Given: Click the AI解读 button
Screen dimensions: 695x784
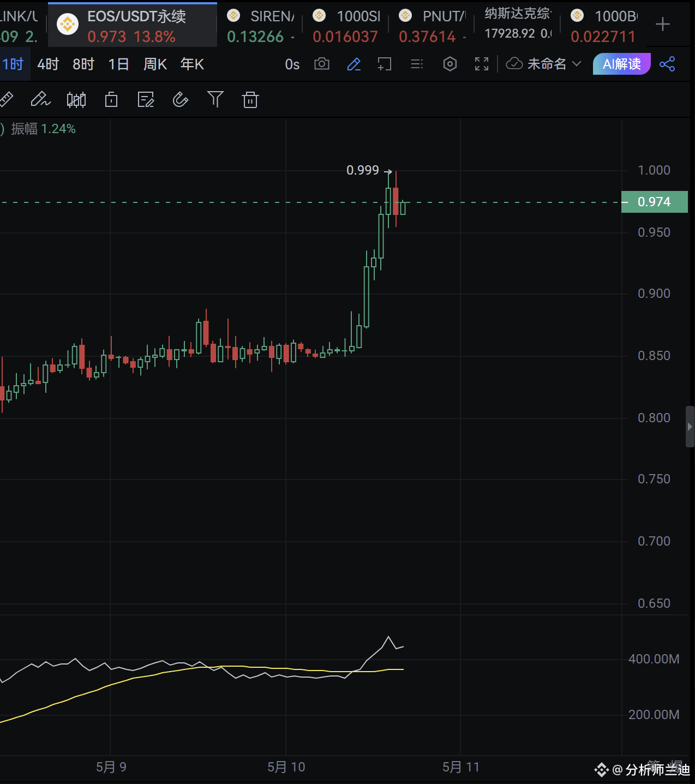Looking at the screenshot, I should click(621, 64).
